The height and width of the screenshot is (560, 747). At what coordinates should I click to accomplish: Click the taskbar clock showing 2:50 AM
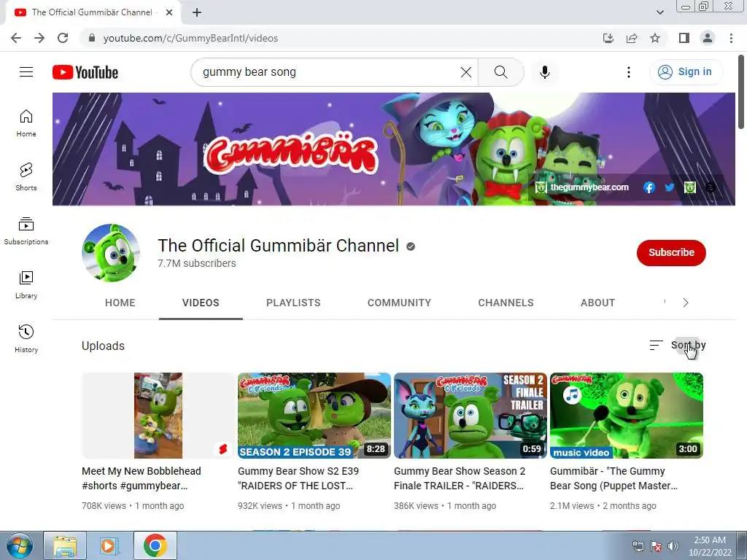coord(710,546)
